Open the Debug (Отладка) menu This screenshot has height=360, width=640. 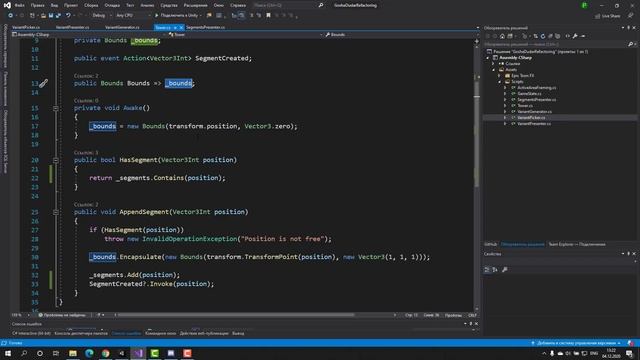[x=112, y=5]
